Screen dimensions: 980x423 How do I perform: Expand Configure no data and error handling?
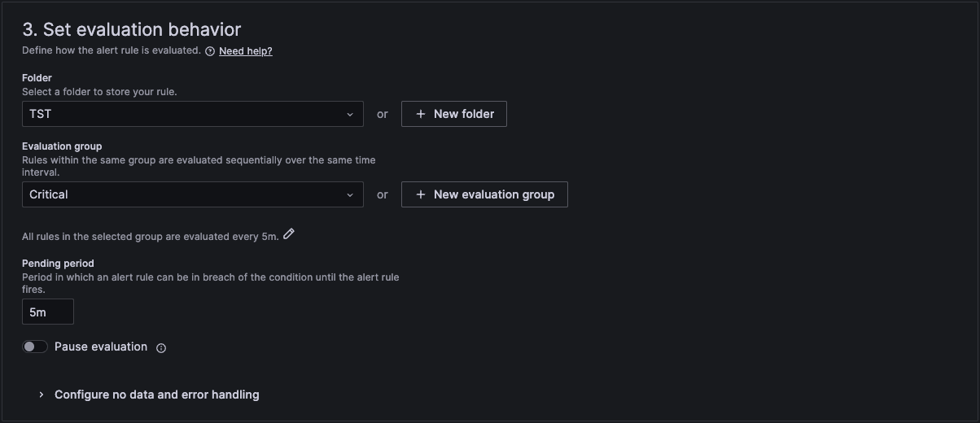coord(156,395)
